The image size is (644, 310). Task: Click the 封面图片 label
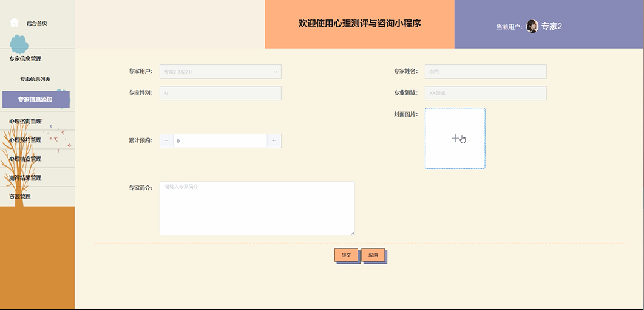coord(406,114)
